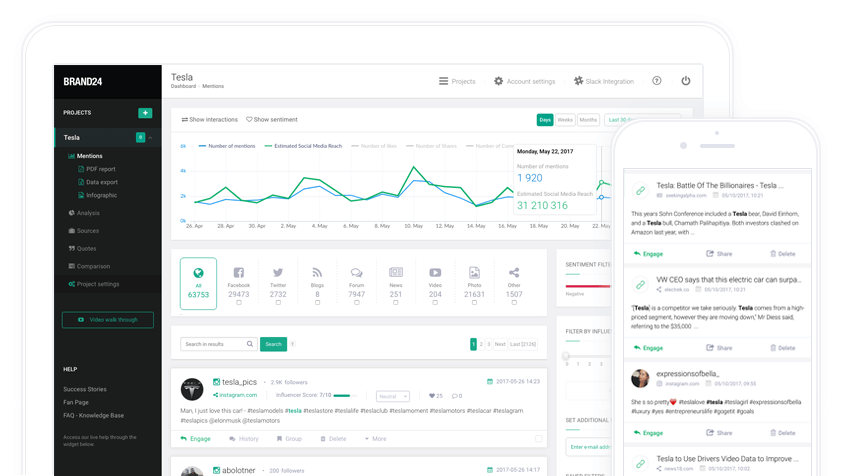
Task: Tick the Photo source checkbox
Action: (474, 303)
